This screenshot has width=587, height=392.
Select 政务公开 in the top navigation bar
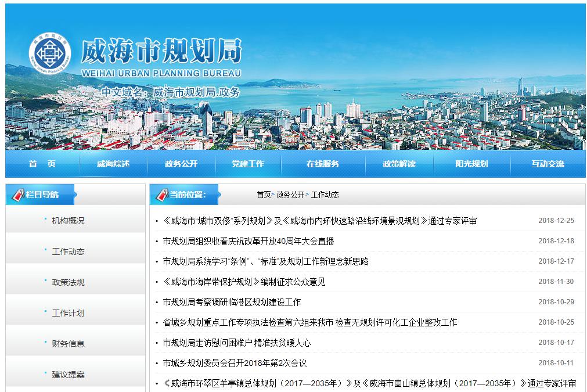(x=181, y=164)
